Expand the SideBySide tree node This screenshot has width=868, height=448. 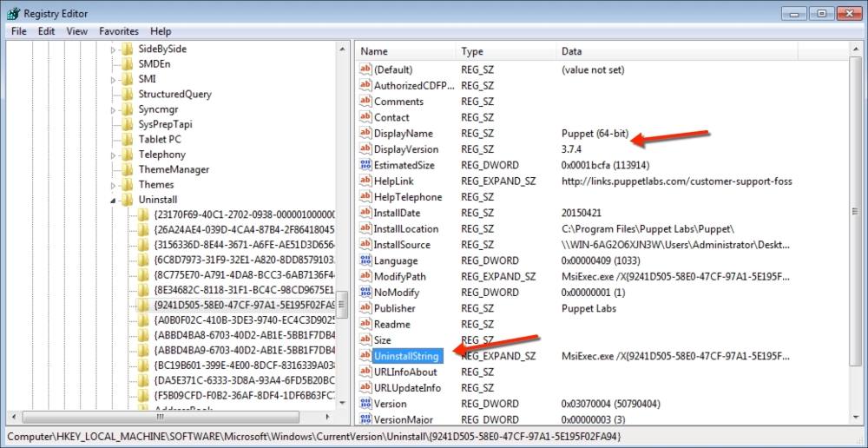[x=113, y=49]
